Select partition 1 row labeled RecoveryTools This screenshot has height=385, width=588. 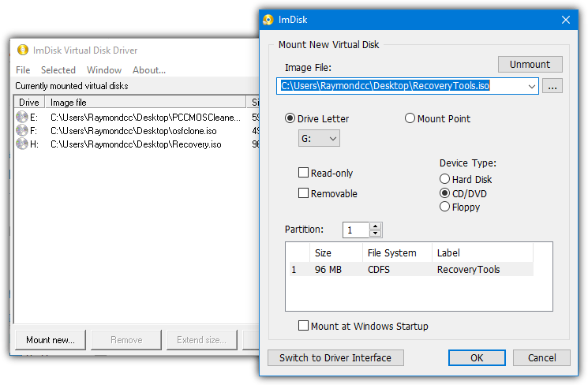[x=411, y=269]
